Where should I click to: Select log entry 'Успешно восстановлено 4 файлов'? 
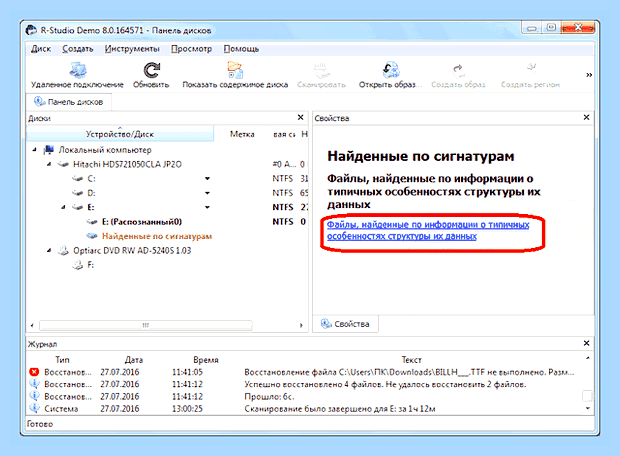(x=305, y=384)
